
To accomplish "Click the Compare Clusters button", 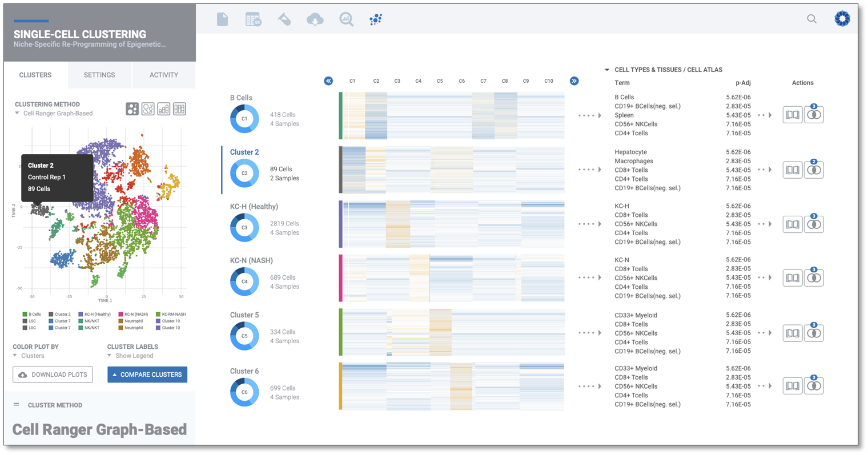I will coord(147,375).
